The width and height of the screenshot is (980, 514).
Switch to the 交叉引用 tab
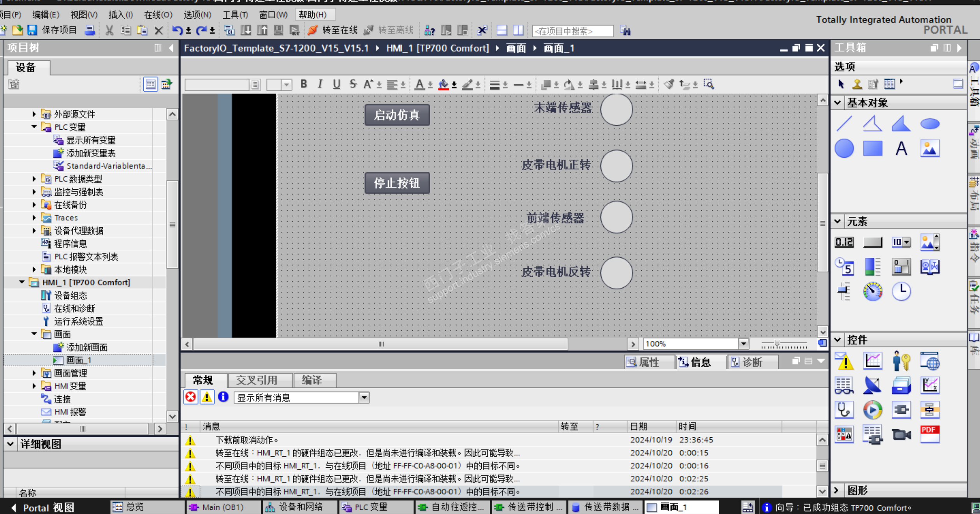click(257, 380)
